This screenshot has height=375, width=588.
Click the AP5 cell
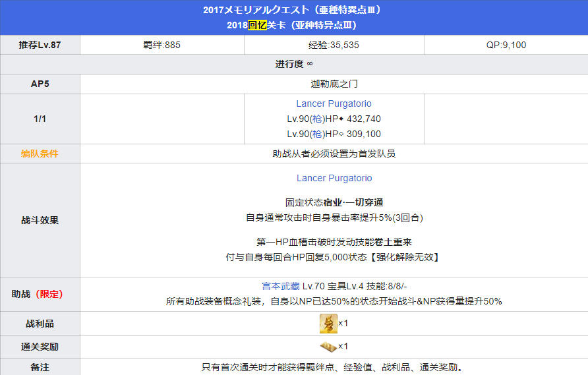(40, 84)
